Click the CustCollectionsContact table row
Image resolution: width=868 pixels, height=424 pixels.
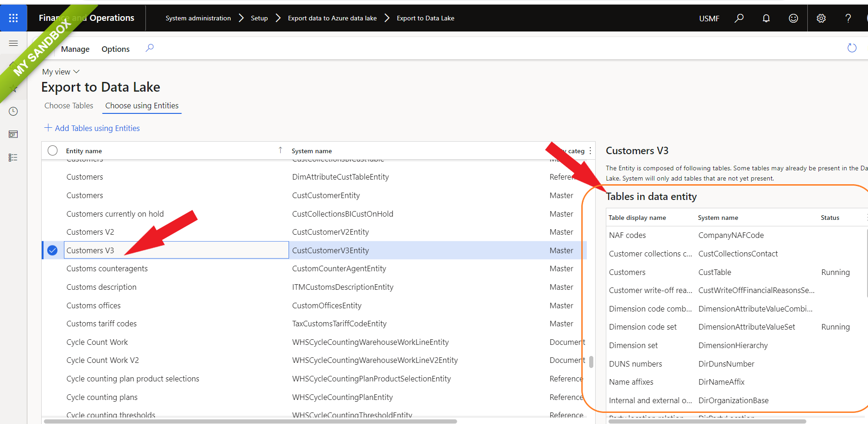(736, 254)
